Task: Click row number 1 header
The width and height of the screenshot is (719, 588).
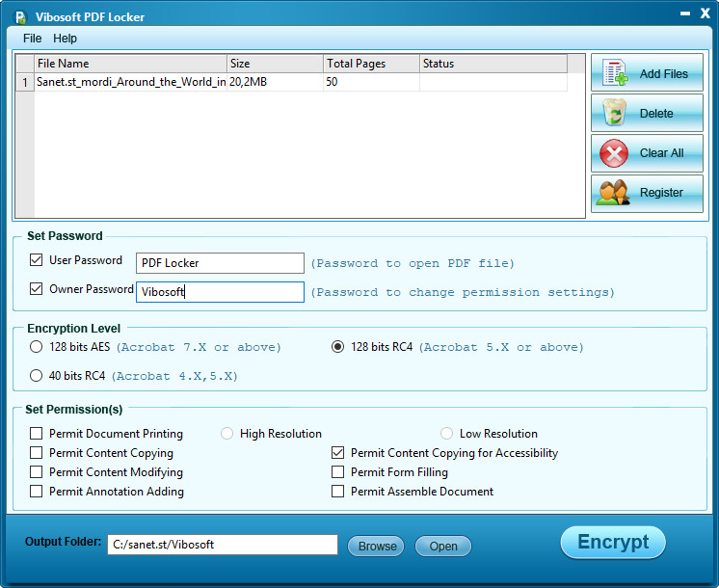Action: coord(25,82)
